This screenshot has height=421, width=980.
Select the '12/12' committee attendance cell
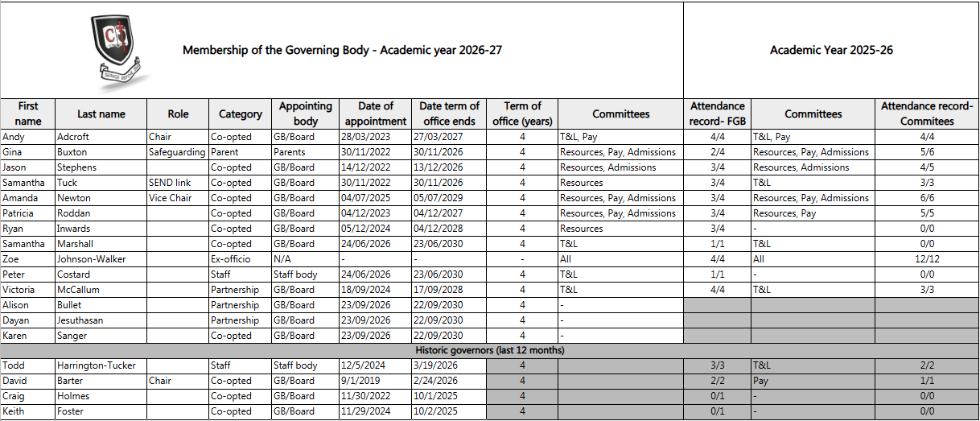928,259
